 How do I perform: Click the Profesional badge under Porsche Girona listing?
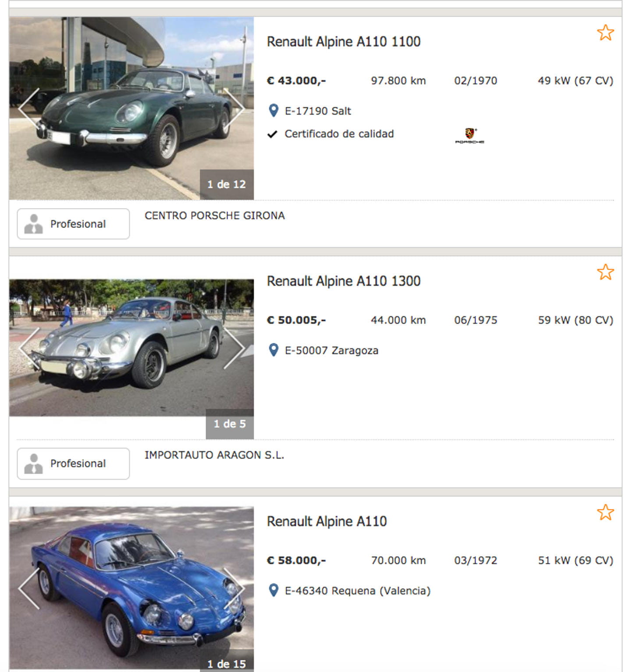click(73, 224)
